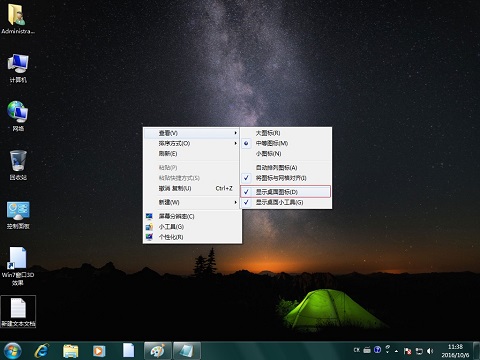Switch to the taskbar button right of Paint
The width and height of the screenshot is (480, 360).
point(187,351)
